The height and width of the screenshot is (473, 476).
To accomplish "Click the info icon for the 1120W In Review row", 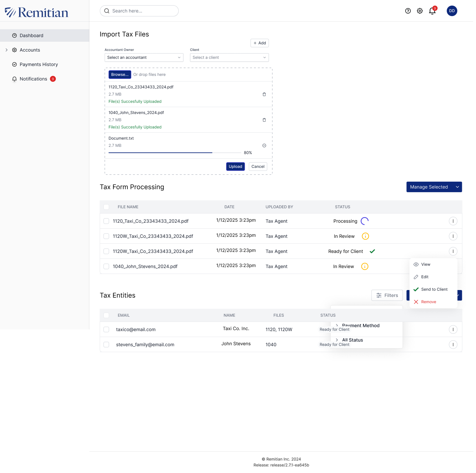I will click(x=365, y=236).
